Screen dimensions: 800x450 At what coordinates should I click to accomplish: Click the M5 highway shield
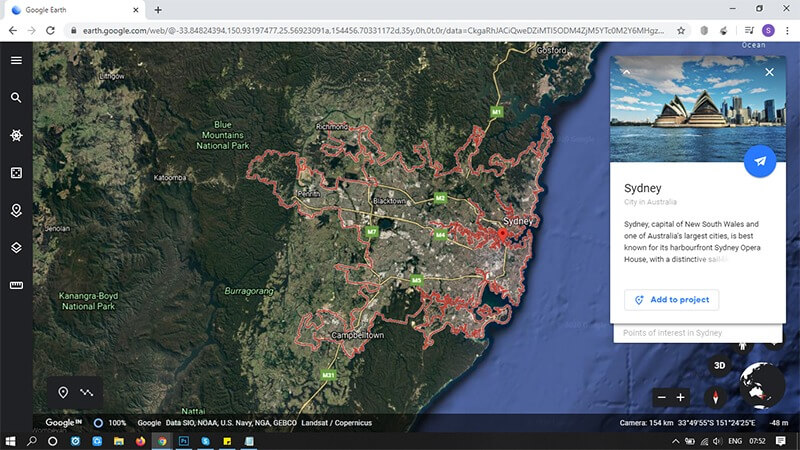tap(416, 280)
